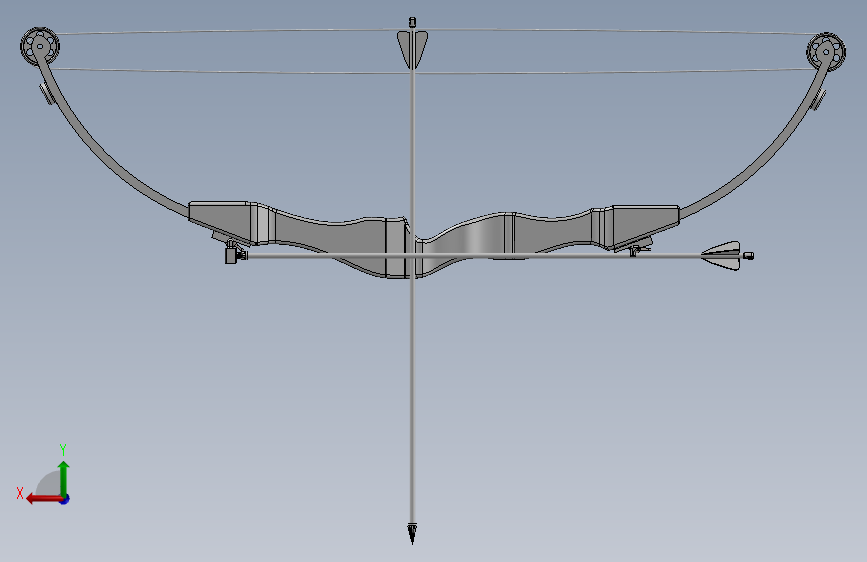This screenshot has width=867, height=562.
Task: Select the right limb dampener near the cam
Action: [x=818, y=100]
